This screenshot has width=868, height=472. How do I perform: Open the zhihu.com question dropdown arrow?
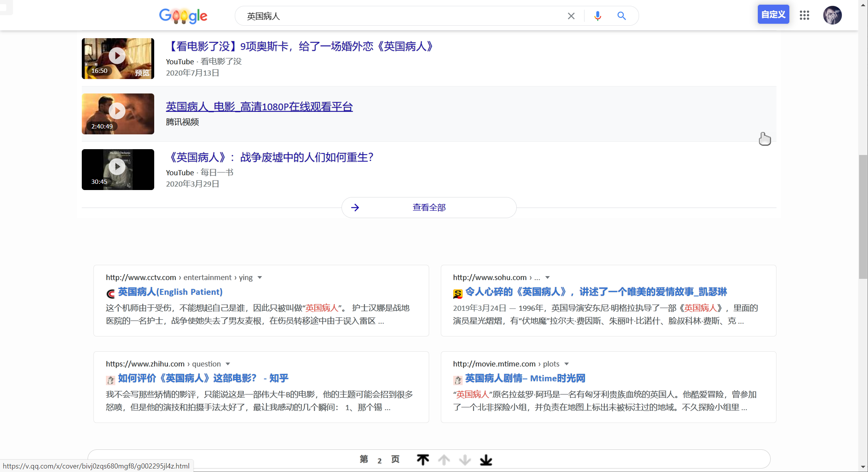[x=228, y=364]
